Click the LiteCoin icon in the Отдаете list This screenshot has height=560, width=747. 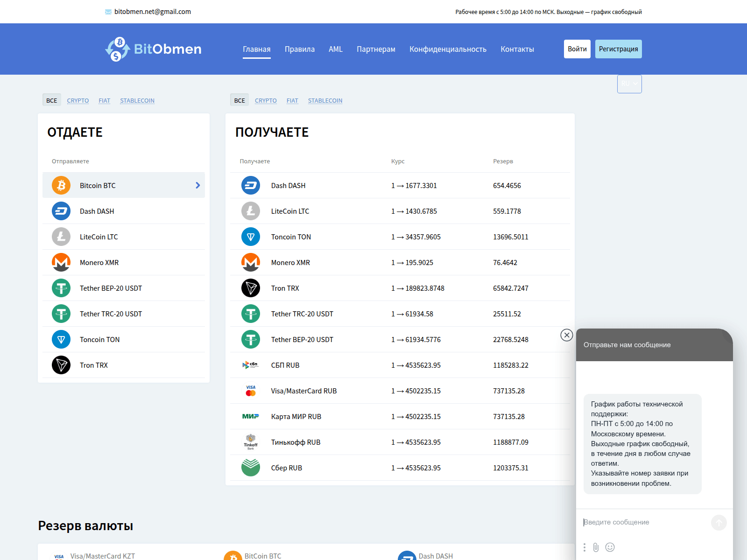pos(61,237)
